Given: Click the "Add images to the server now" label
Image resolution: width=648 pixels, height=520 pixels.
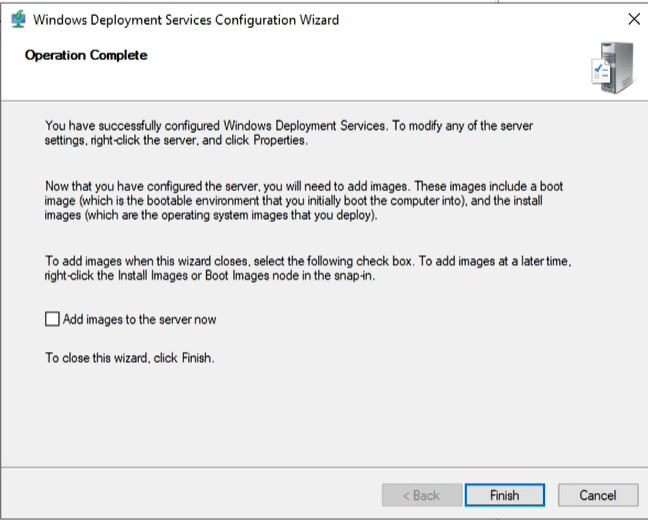Looking at the screenshot, I should pyautogui.click(x=139, y=320).
